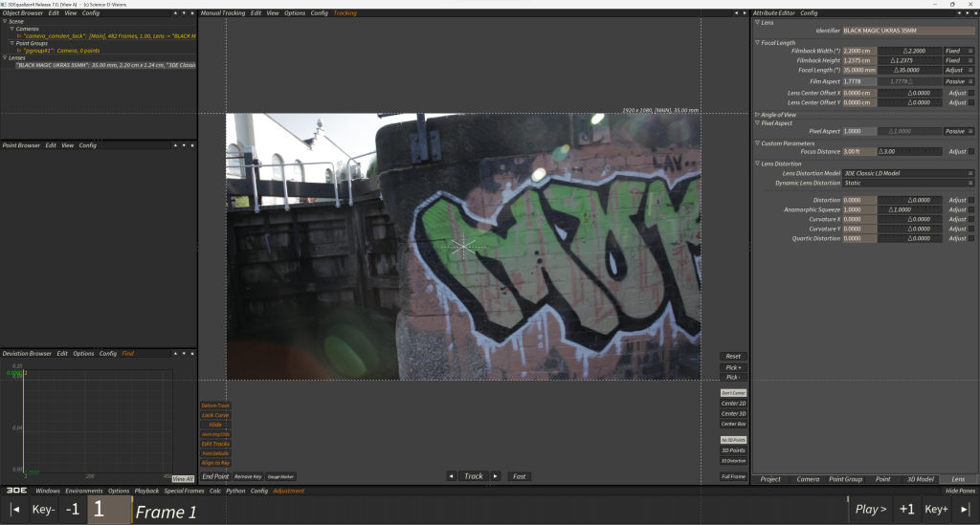Image resolution: width=980 pixels, height=525 pixels.
Task: Click the Point Browser pane up-arrow icon
Action: click(x=175, y=145)
